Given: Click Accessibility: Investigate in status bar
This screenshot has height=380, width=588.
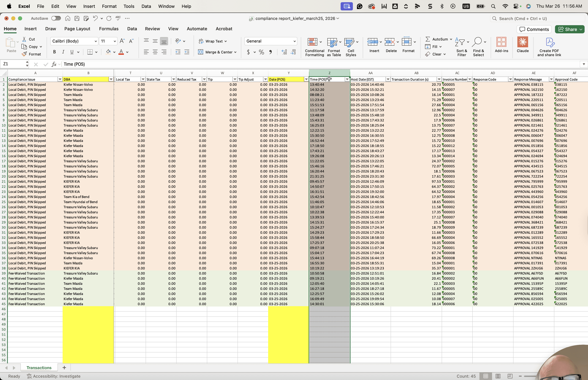Looking at the screenshot, I should [x=54, y=376].
